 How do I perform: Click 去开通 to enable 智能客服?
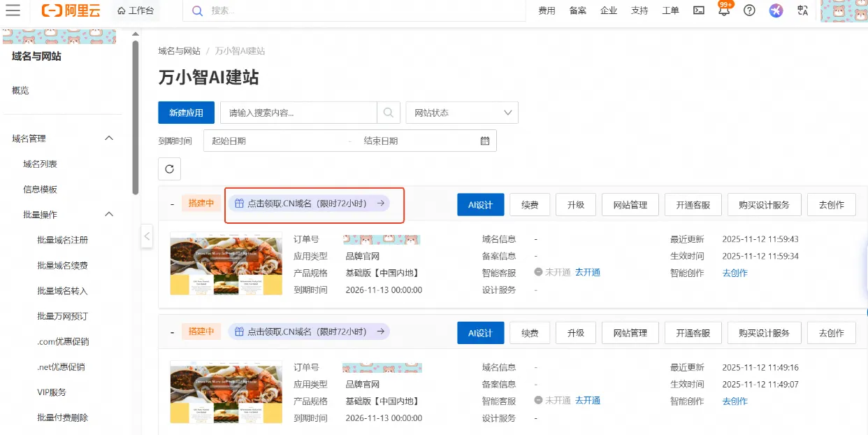pos(588,272)
